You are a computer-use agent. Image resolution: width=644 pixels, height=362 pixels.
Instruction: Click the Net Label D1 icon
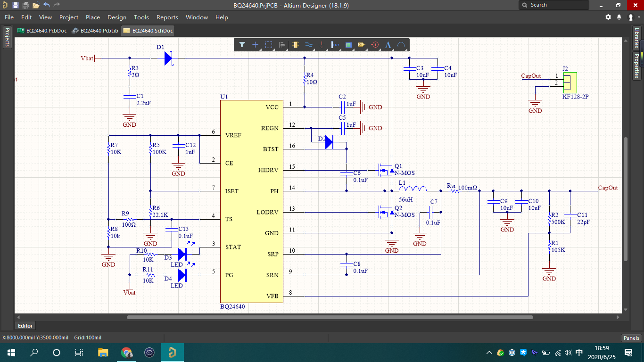(362, 45)
